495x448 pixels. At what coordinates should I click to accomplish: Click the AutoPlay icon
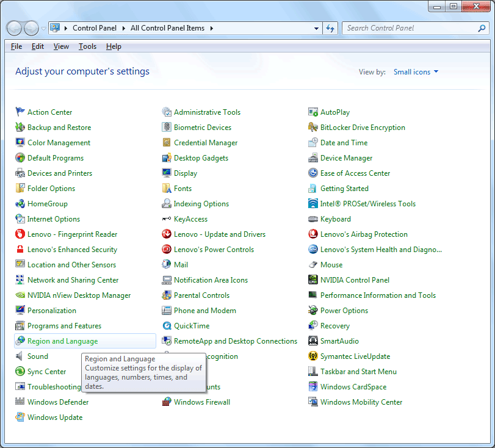pyautogui.click(x=313, y=112)
